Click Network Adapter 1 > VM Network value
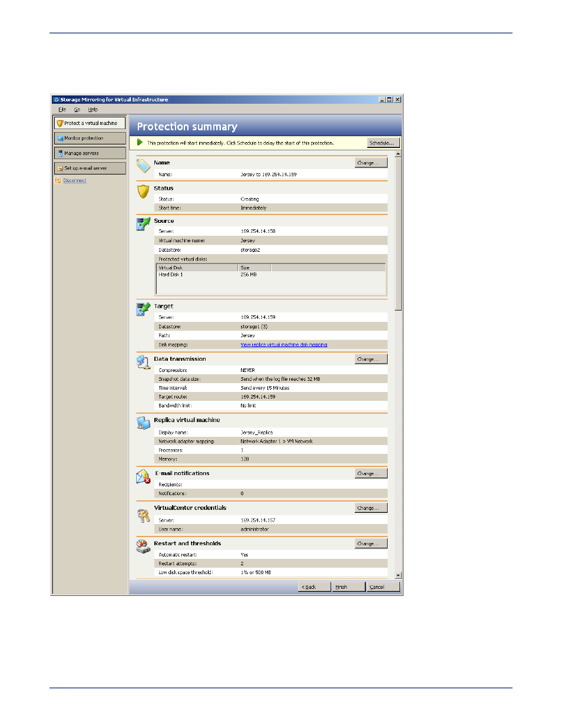 (277, 442)
